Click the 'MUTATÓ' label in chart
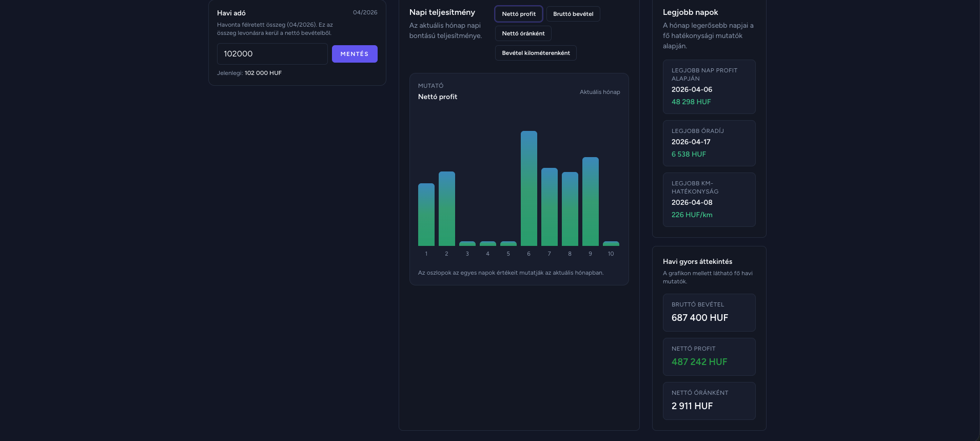This screenshot has width=980, height=441. [x=430, y=86]
